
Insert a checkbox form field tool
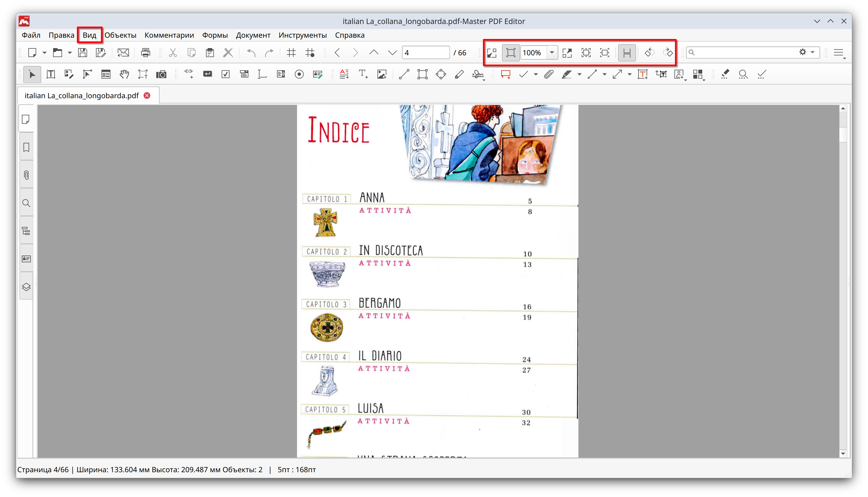coord(226,74)
